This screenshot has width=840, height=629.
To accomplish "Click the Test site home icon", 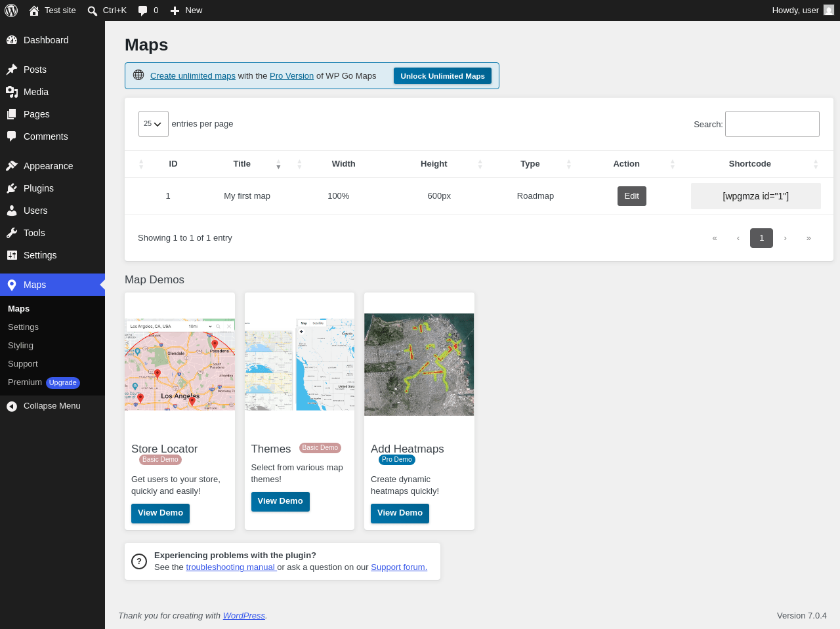I will pos(34,10).
